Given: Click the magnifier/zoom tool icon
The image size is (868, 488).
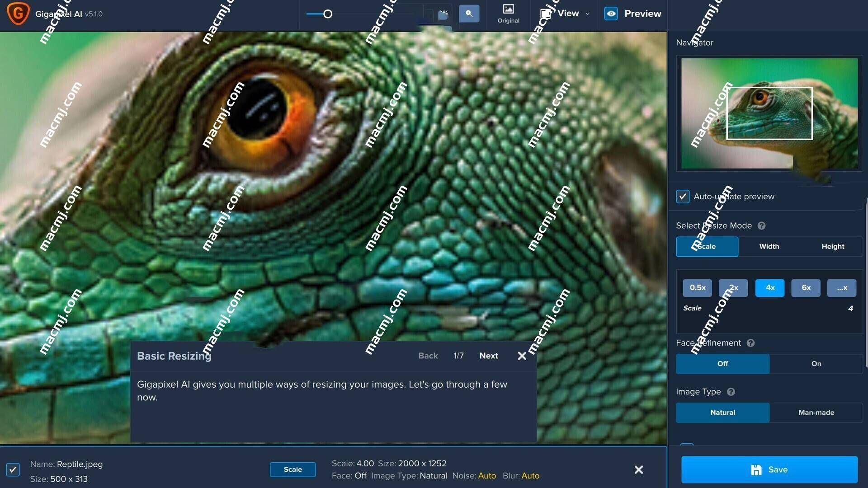Looking at the screenshot, I should click(469, 13).
